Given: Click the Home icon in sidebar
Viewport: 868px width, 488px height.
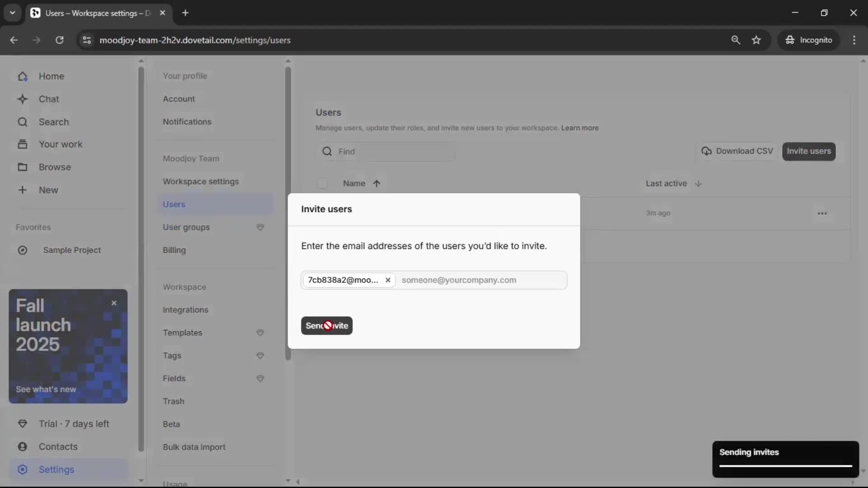Looking at the screenshot, I should pyautogui.click(x=23, y=76).
